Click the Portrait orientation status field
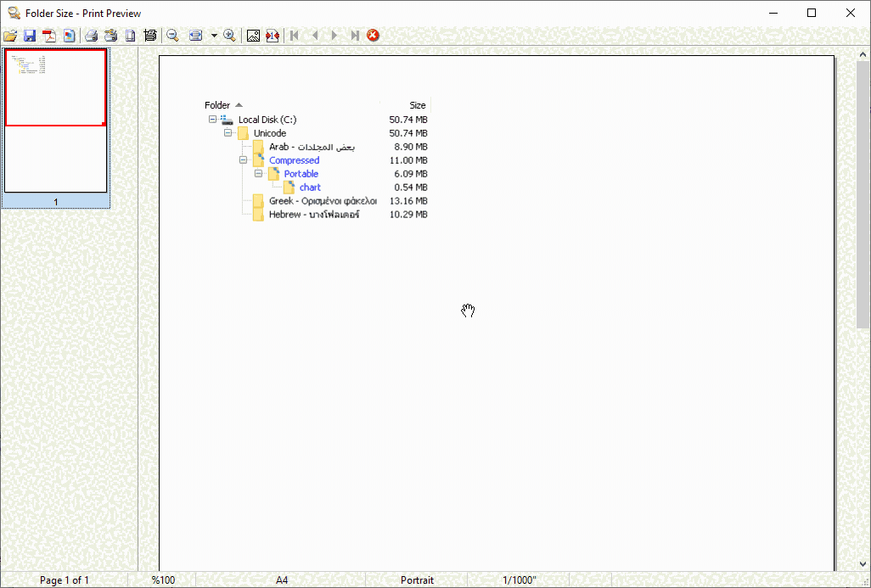 [417, 580]
